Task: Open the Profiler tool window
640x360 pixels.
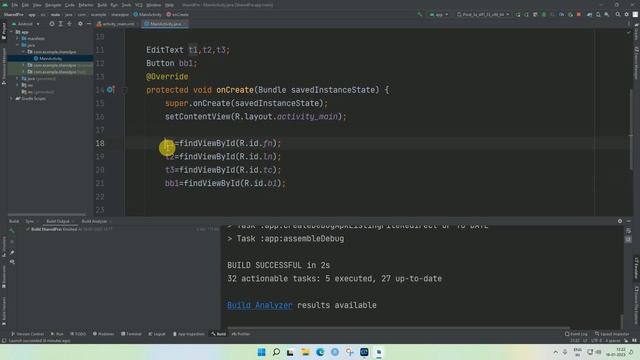Action: click(241, 334)
